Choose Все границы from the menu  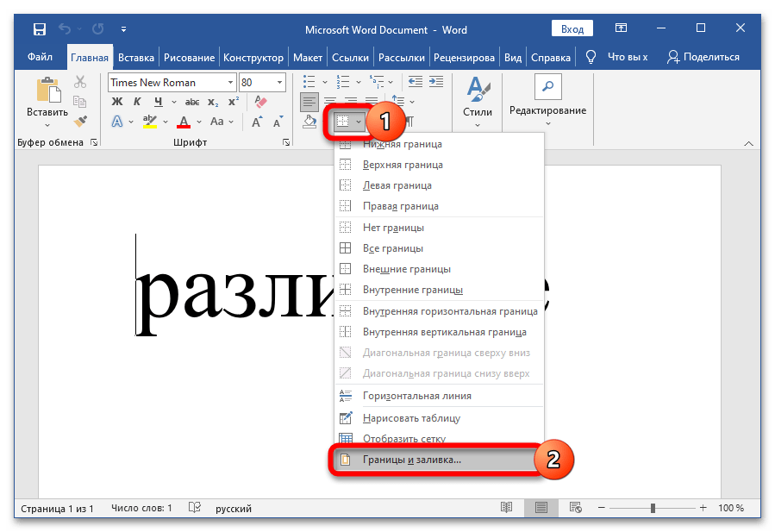[440, 248]
